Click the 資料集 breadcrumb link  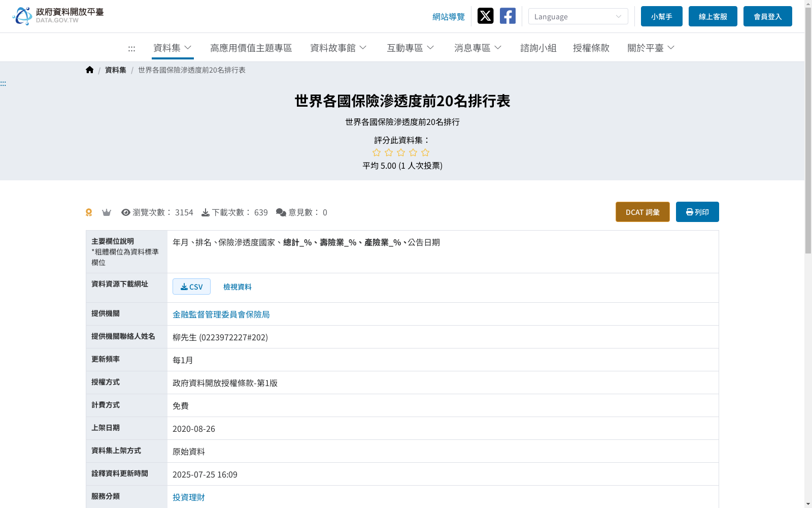116,70
